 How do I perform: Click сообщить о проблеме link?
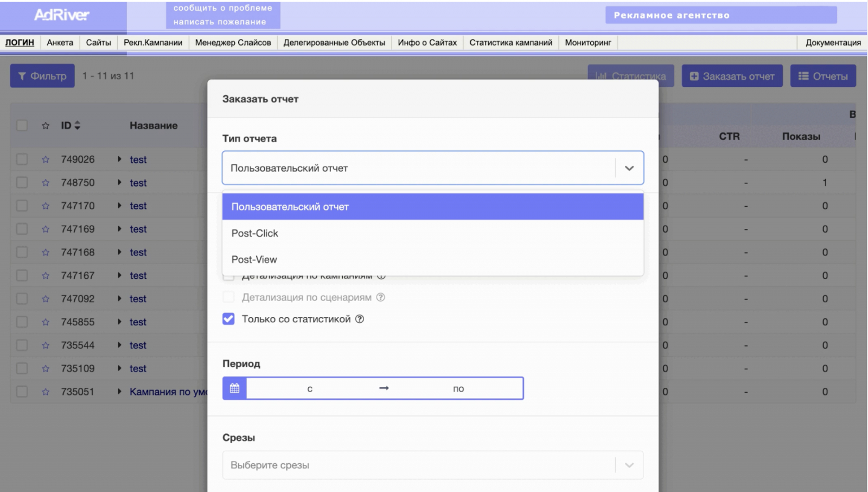point(223,8)
